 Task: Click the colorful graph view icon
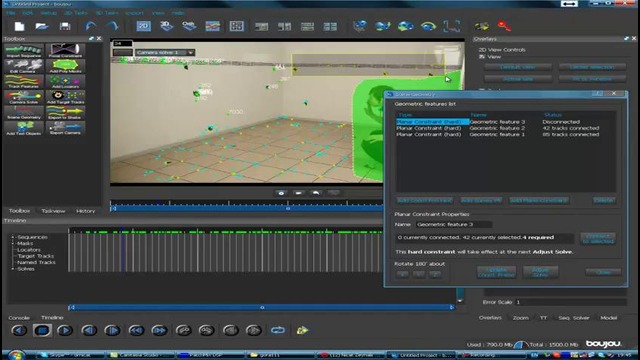(x=212, y=26)
